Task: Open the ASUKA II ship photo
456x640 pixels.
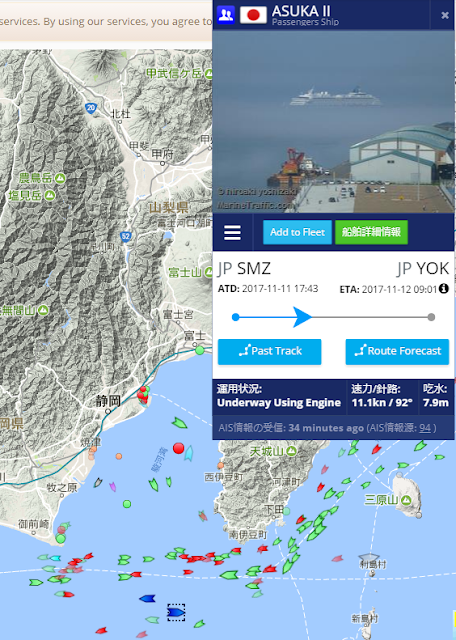Action: [333, 121]
